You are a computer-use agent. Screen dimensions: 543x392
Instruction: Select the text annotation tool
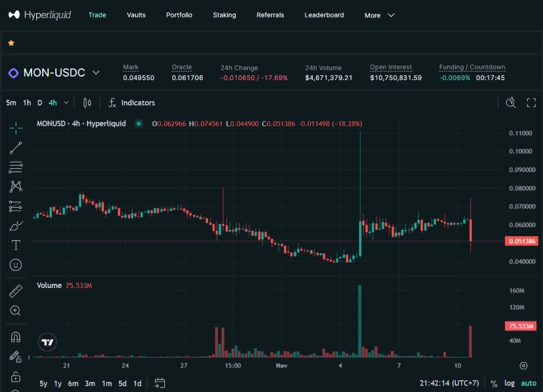(16, 245)
